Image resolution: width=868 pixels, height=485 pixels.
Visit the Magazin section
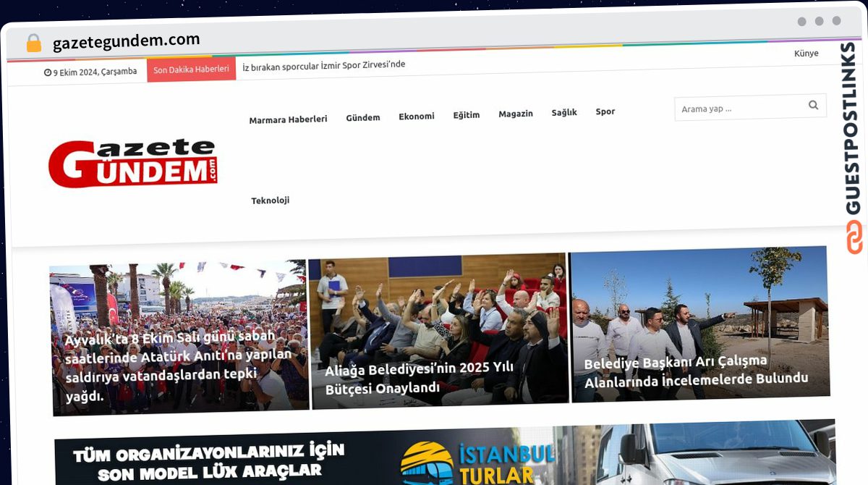click(516, 114)
